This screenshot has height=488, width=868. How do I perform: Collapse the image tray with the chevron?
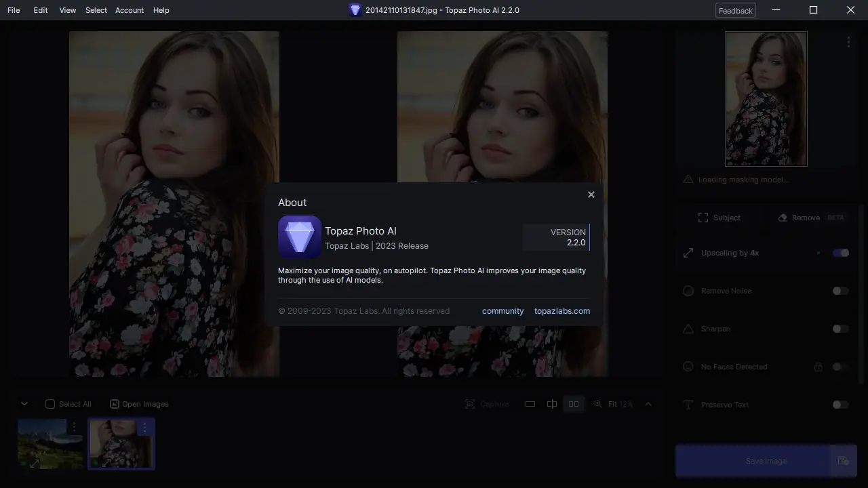pyautogui.click(x=24, y=404)
